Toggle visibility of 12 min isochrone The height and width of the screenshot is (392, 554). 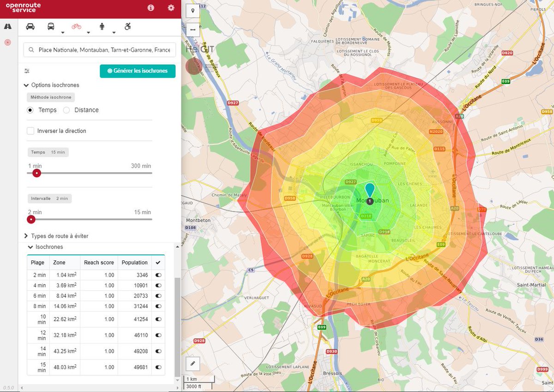158,335
